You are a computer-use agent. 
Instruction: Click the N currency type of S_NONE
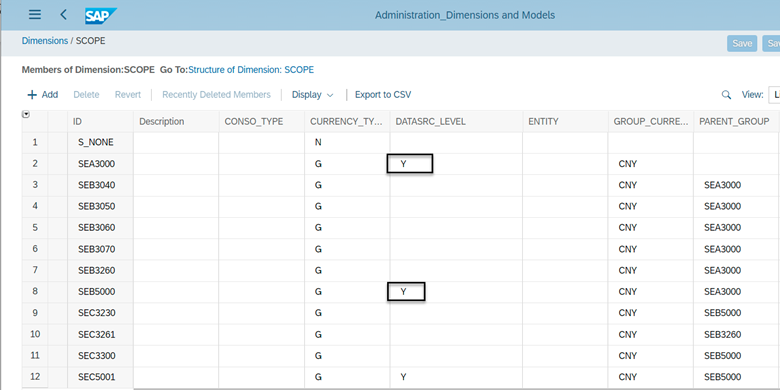pos(347,142)
